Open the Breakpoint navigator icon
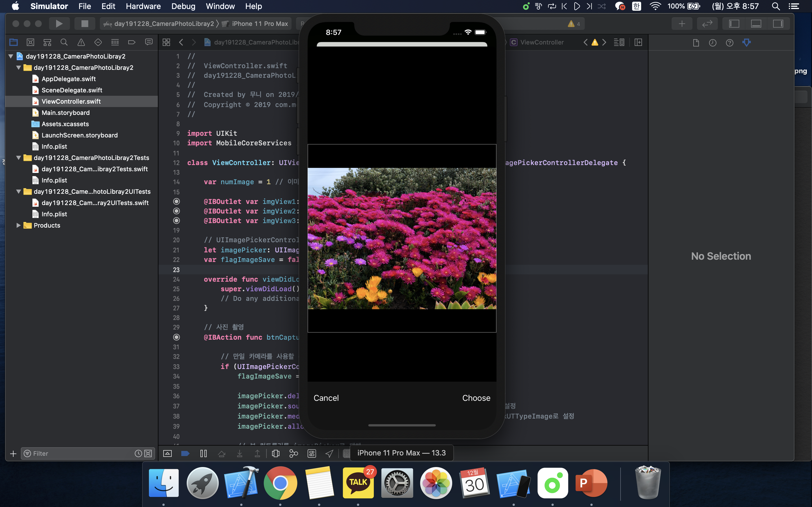The height and width of the screenshot is (507, 812). point(132,42)
